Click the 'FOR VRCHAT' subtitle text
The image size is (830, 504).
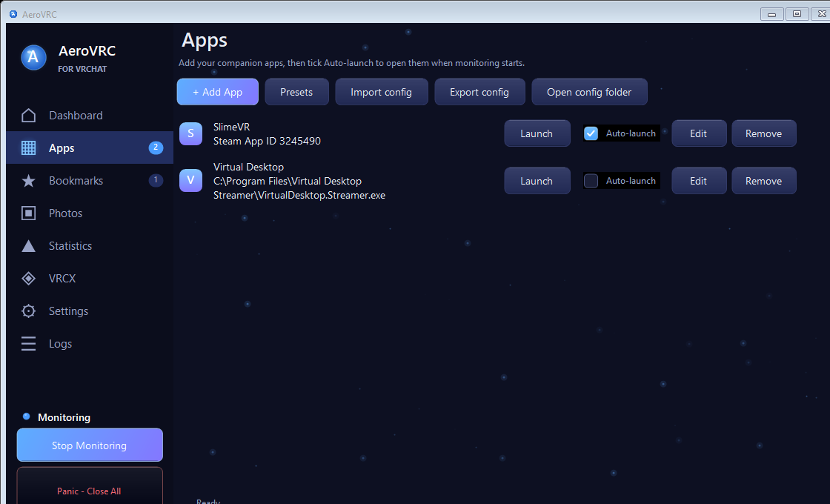coord(82,69)
